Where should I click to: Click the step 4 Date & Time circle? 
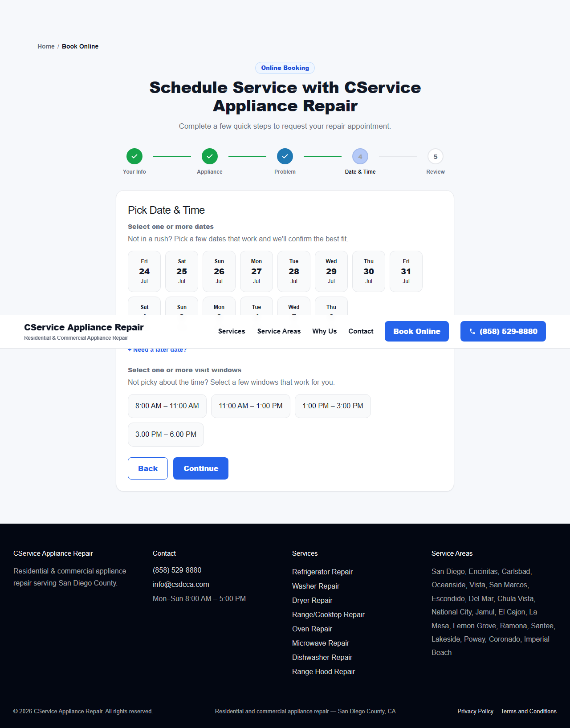360,156
